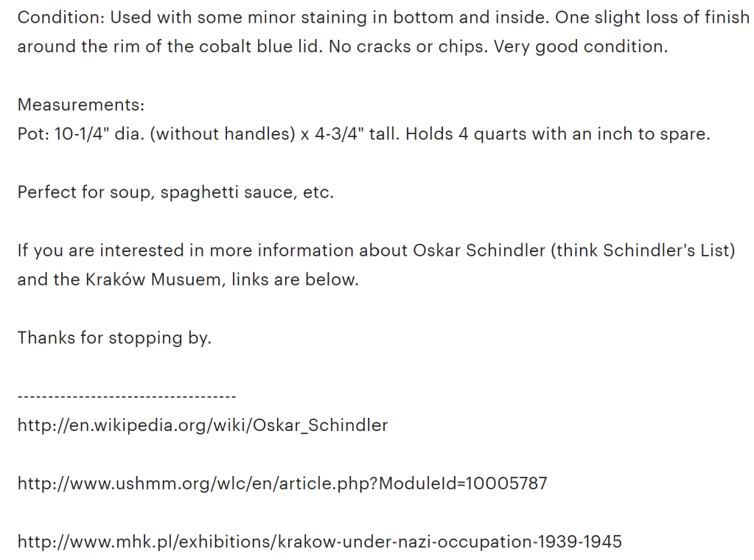Open the ushmm.org article link
The height and width of the screenshot is (560, 754).
click(x=282, y=483)
